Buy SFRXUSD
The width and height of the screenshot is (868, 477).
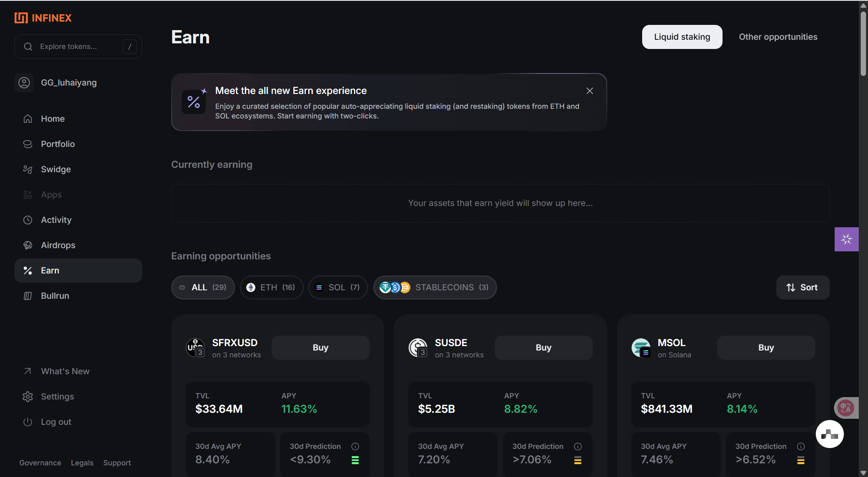point(321,348)
